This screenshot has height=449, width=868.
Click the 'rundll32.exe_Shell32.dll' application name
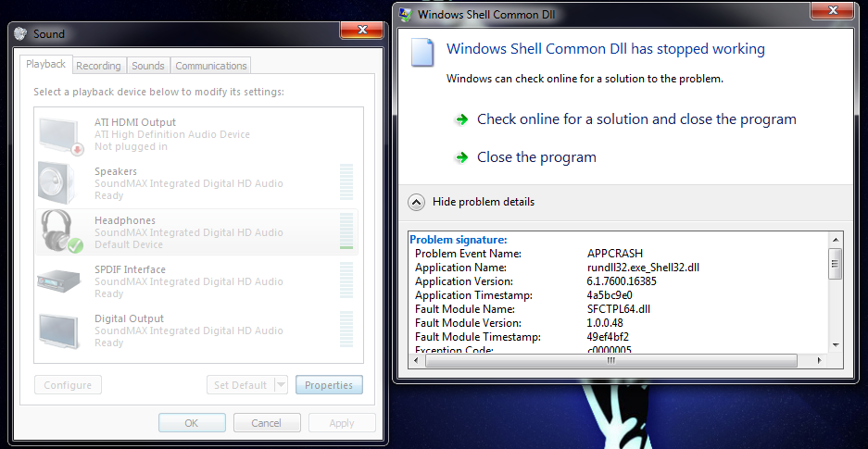(x=643, y=268)
